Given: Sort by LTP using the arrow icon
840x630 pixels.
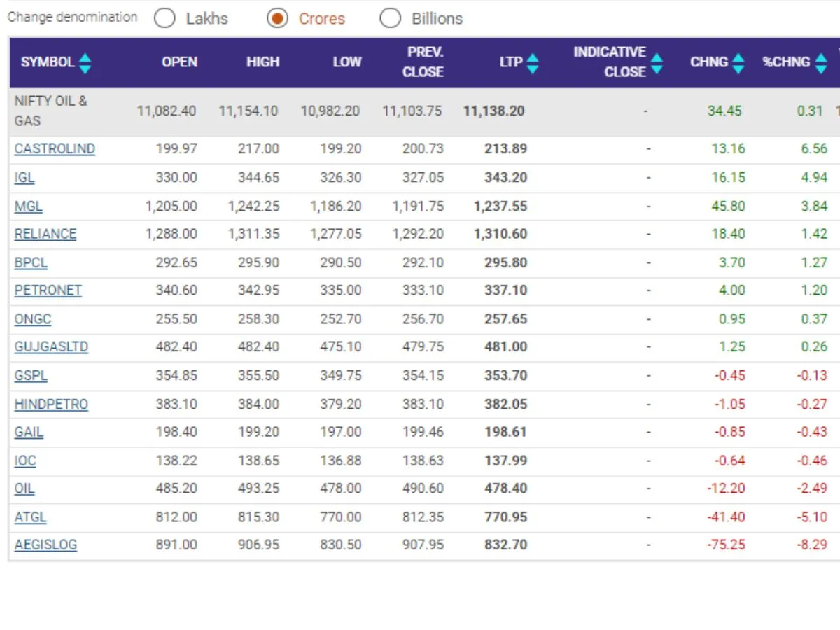Looking at the screenshot, I should pyautogui.click(x=533, y=63).
